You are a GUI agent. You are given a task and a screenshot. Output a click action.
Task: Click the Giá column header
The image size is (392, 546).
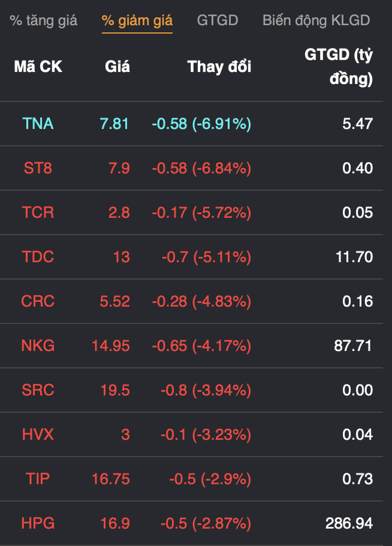pos(117,67)
